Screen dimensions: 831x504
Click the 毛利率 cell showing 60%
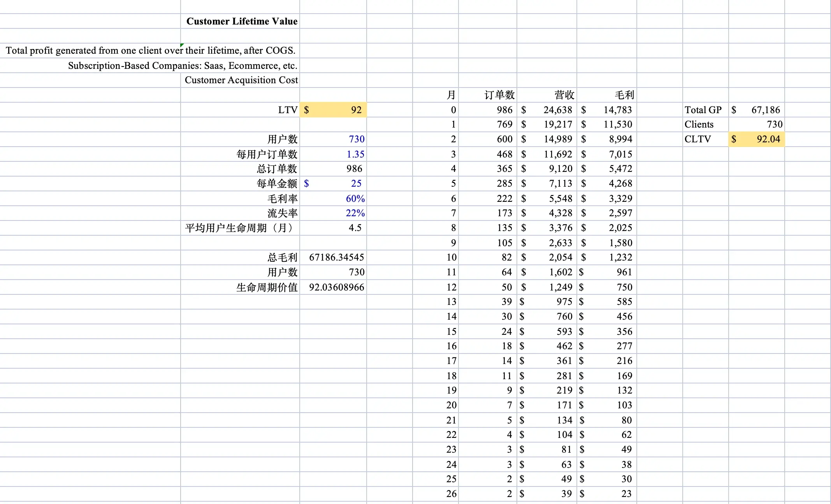click(333, 199)
